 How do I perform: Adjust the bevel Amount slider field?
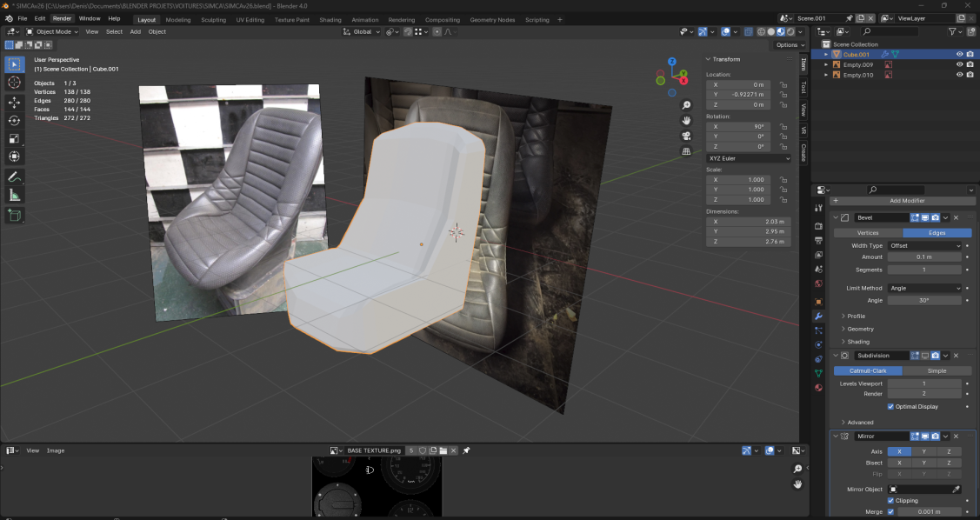(925, 257)
